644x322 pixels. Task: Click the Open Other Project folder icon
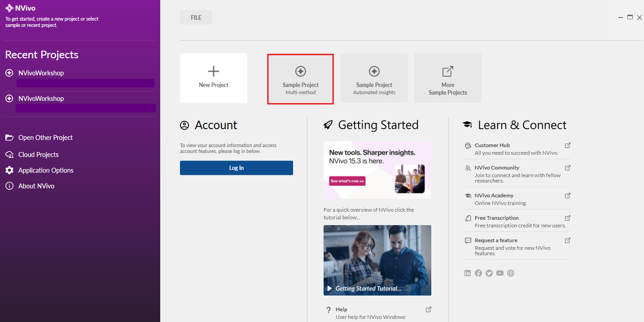[9, 138]
